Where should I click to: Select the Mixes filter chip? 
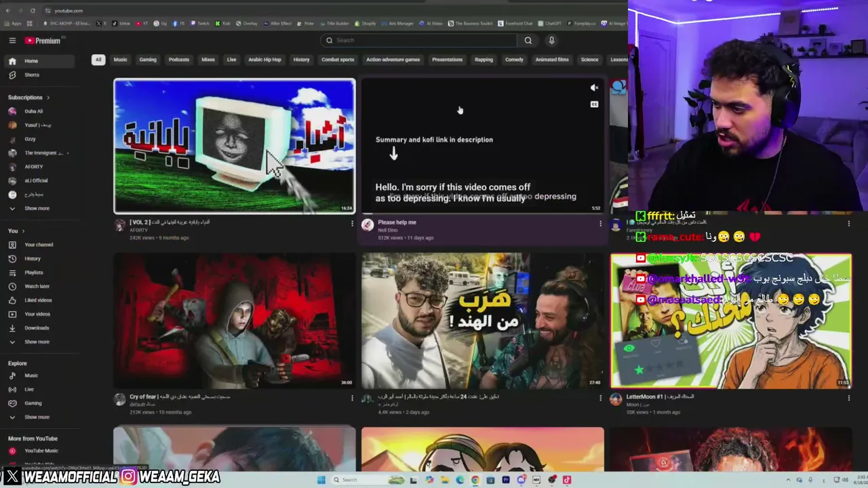pos(208,60)
